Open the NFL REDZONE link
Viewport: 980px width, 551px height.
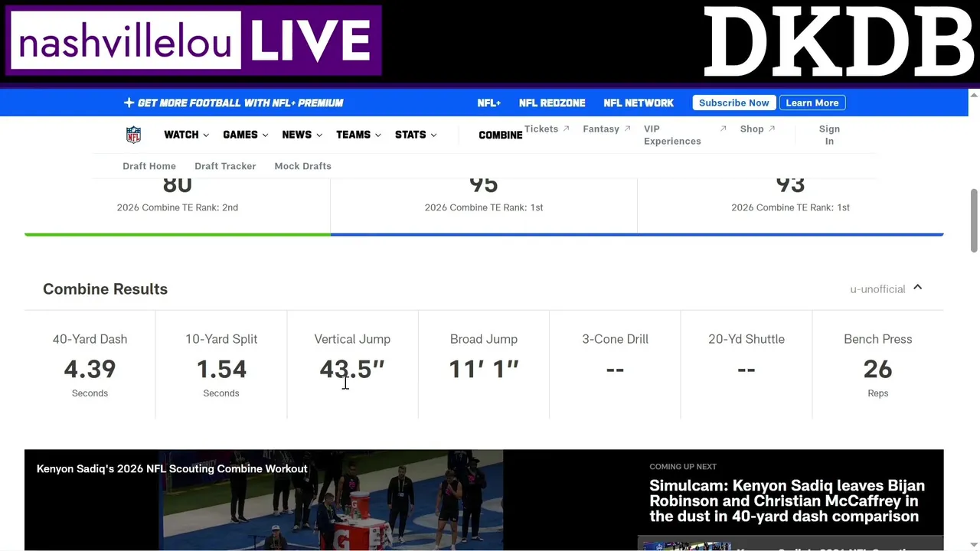pos(552,103)
